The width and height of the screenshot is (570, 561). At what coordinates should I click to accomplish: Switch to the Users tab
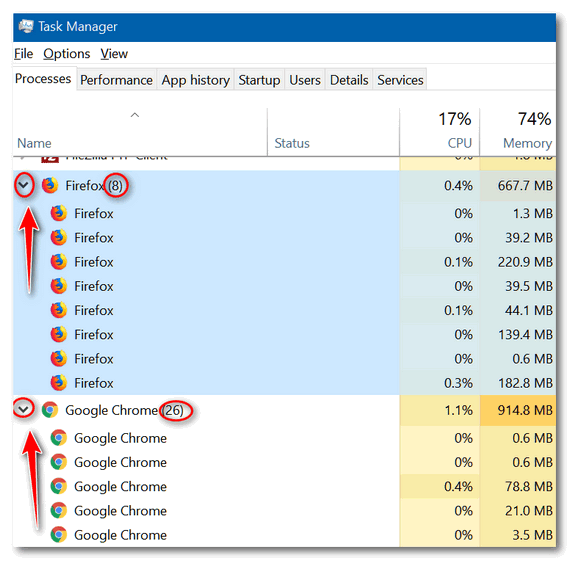tap(305, 80)
